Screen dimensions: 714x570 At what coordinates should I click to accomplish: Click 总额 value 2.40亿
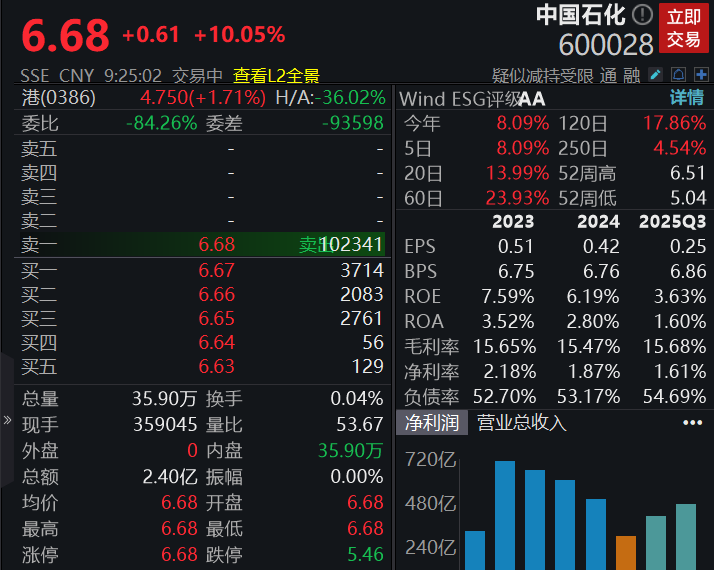coord(170,477)
